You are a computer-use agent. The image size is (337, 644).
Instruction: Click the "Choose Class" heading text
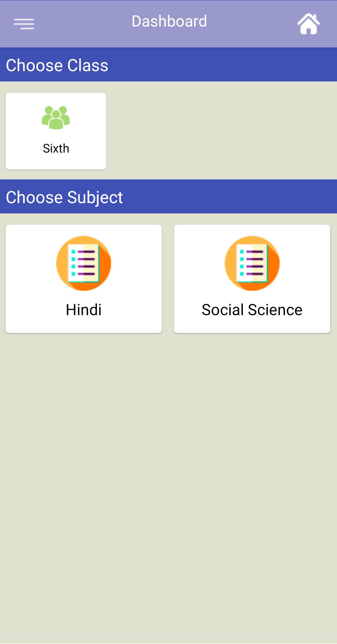[57, 65]
